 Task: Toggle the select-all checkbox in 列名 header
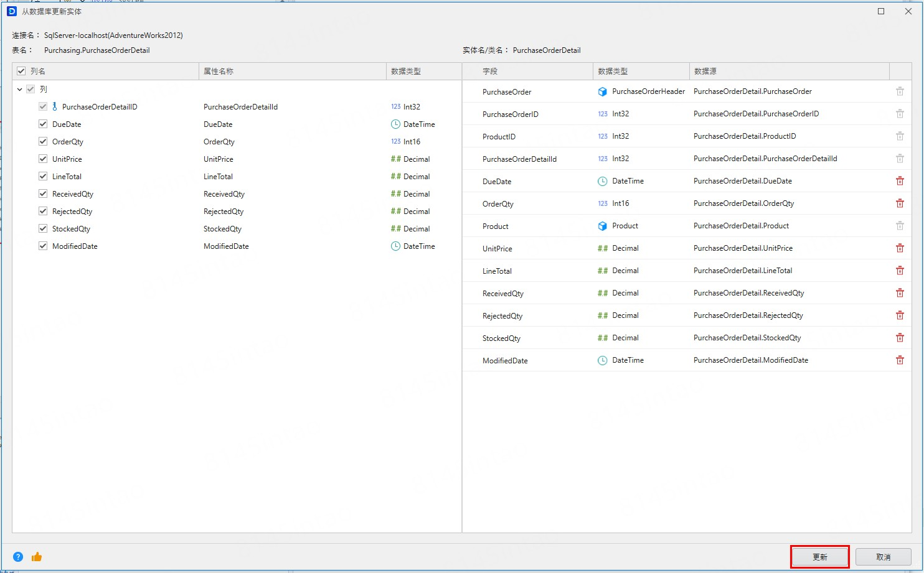tap(21, 72)
